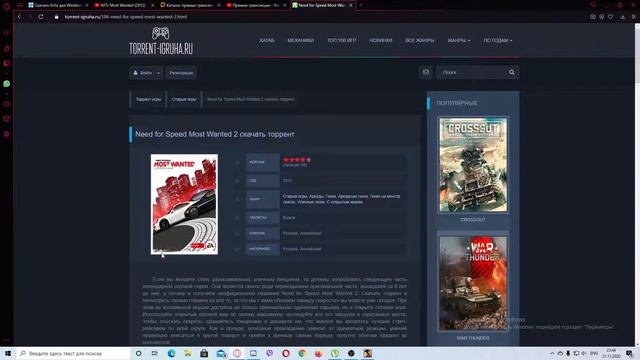Image resolution: width=640 pixels, height=360 pixels.
Task: Open the taskbar clock and date
Action: 611,353
